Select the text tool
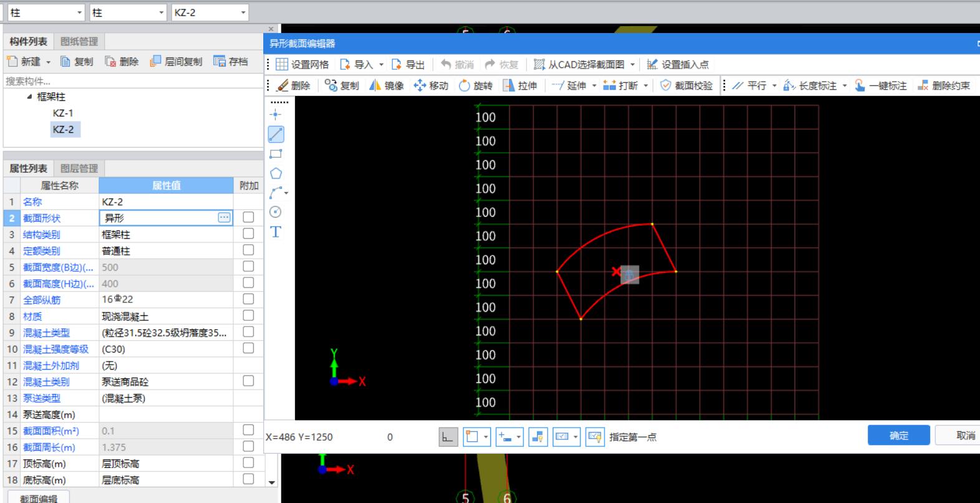980x503 pixels. pyautogui.click(x=276, y=232)
